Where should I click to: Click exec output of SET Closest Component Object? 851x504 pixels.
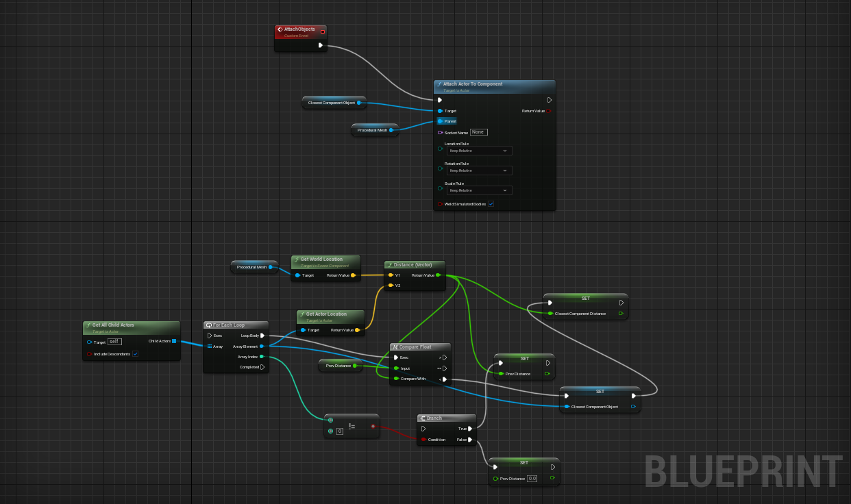(634, 395)
